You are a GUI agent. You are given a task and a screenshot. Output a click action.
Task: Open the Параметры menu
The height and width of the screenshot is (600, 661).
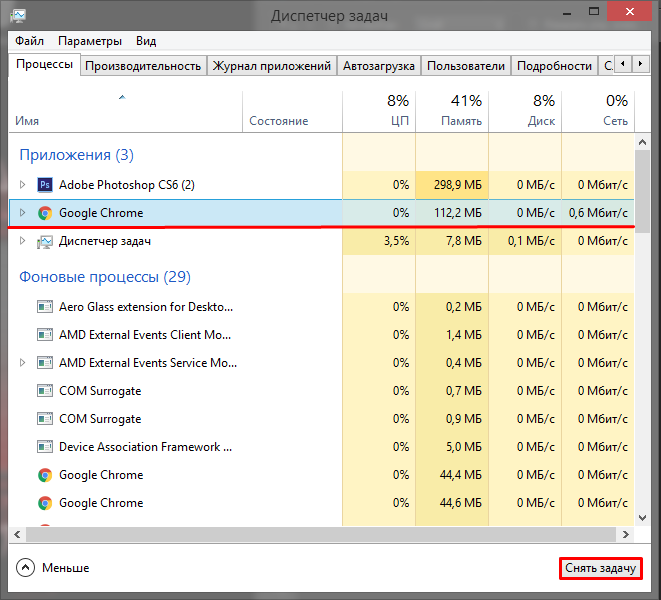pyautogui.click(x=90, y=41)
